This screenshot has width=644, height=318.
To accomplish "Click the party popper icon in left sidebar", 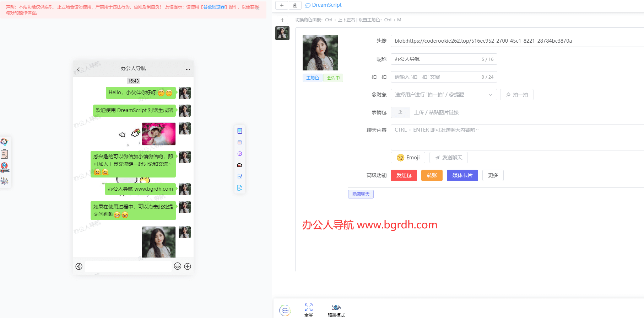I will coord(4,181).
